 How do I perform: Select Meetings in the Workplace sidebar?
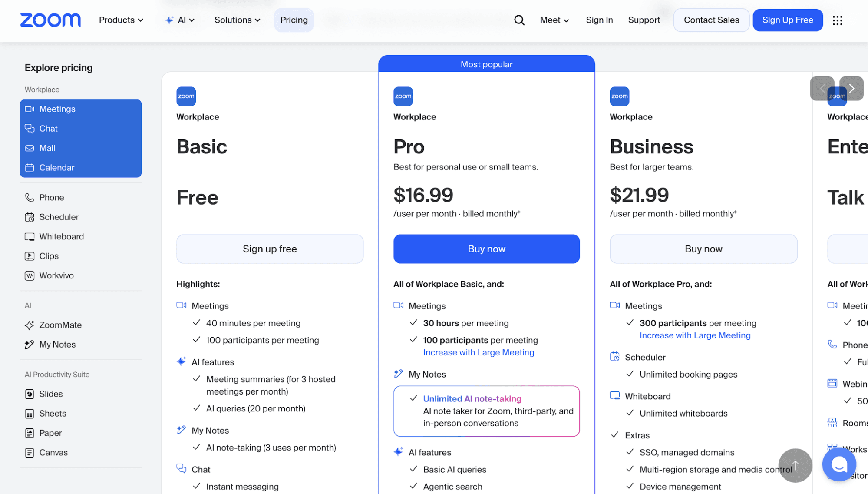click(81, 109)
